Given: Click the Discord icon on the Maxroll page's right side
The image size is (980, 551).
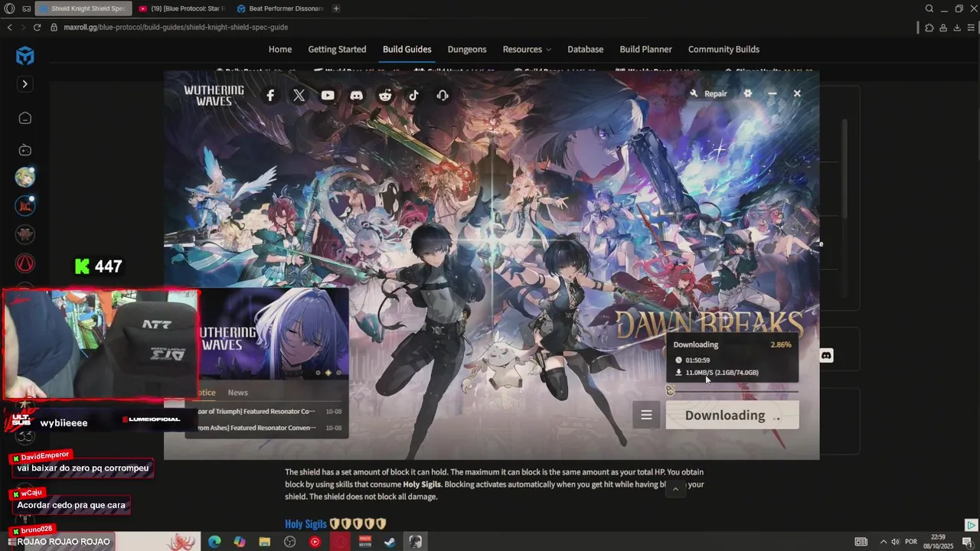Looking at the screenshot, I should point(826,356).
